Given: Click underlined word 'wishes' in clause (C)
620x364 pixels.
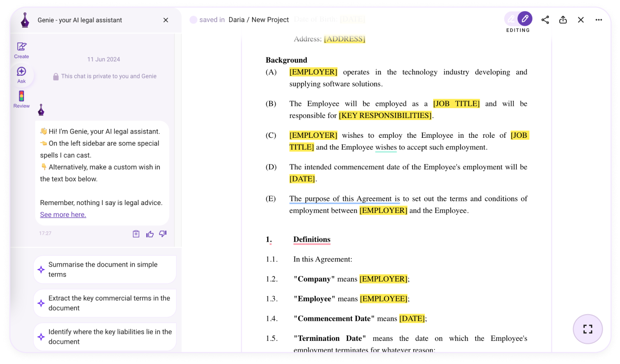Looking at the screenshot, I should (386, 147).
